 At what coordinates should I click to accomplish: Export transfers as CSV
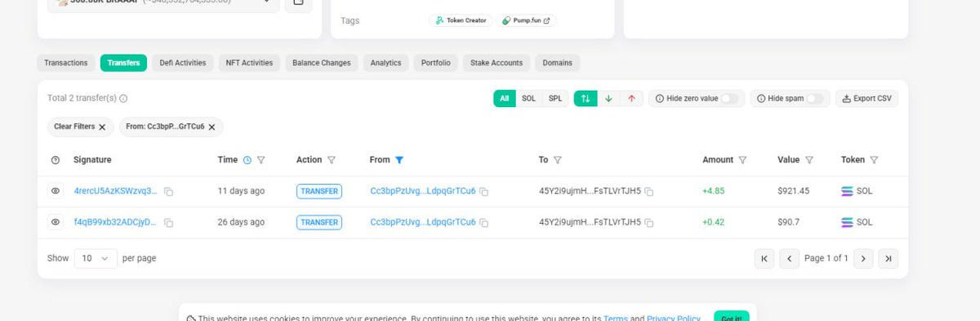click(866, 99)
